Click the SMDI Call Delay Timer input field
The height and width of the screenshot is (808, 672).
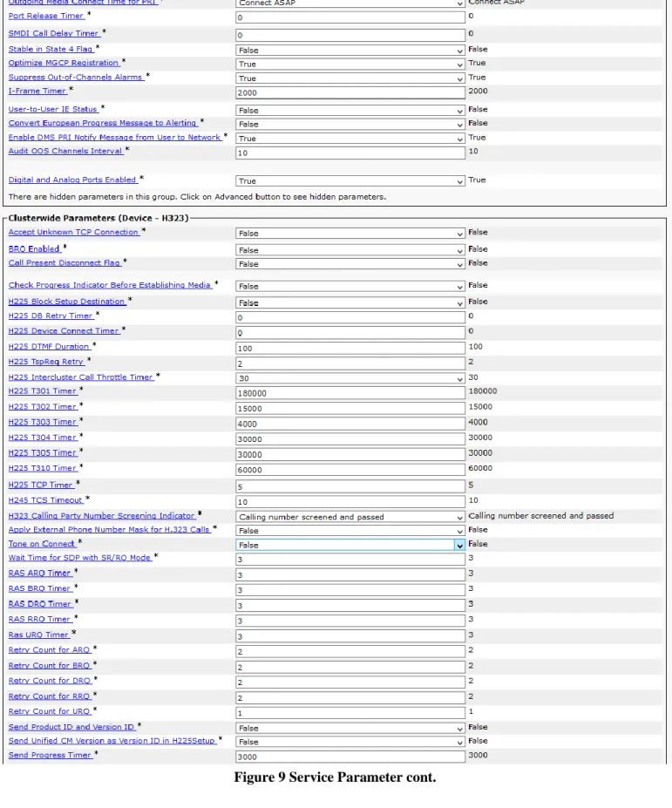tap(350, 35)
